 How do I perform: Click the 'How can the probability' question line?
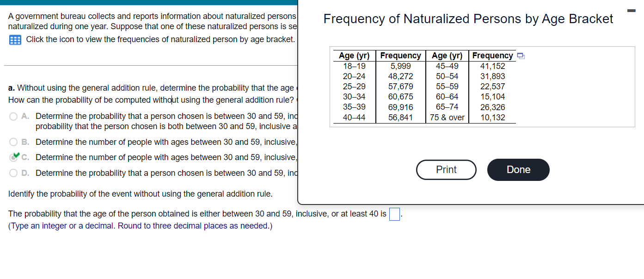[x=151, y=100]
